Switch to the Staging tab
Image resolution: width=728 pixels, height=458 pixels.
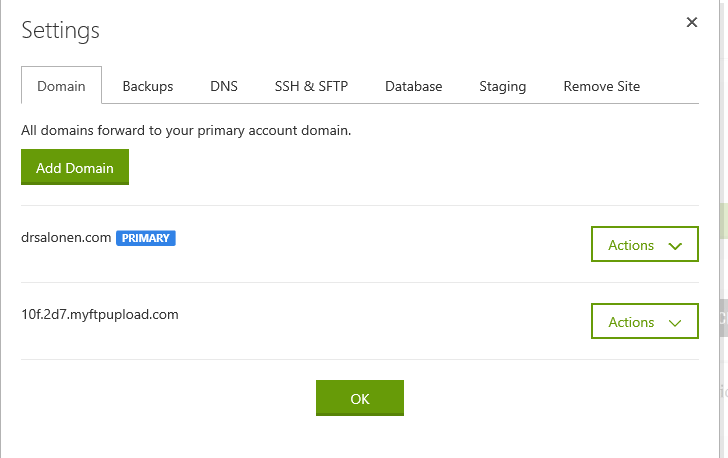502,86
